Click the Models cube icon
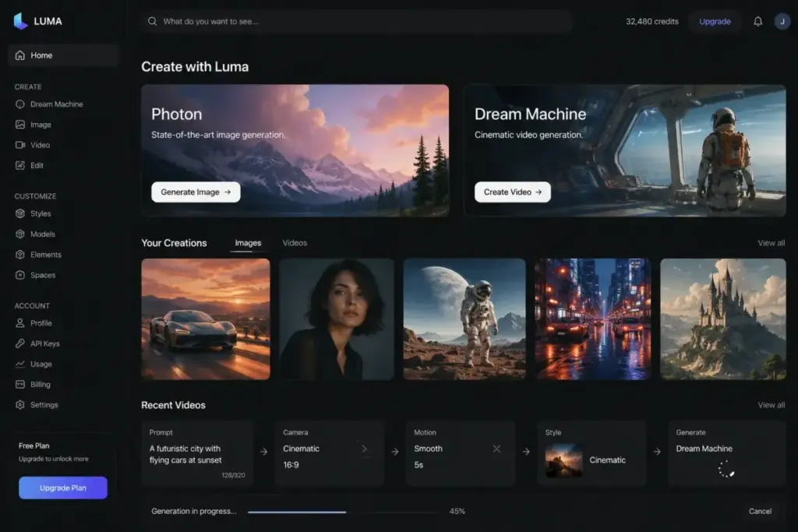The height and width of the screenshot is (532, 798). point(19,234)
